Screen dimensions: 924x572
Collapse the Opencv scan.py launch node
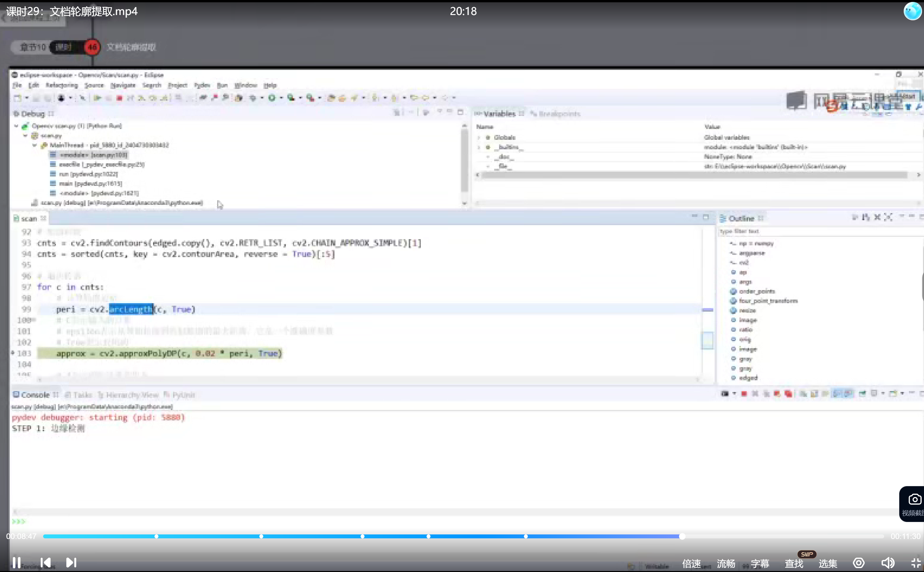click(x=16, y=126)
